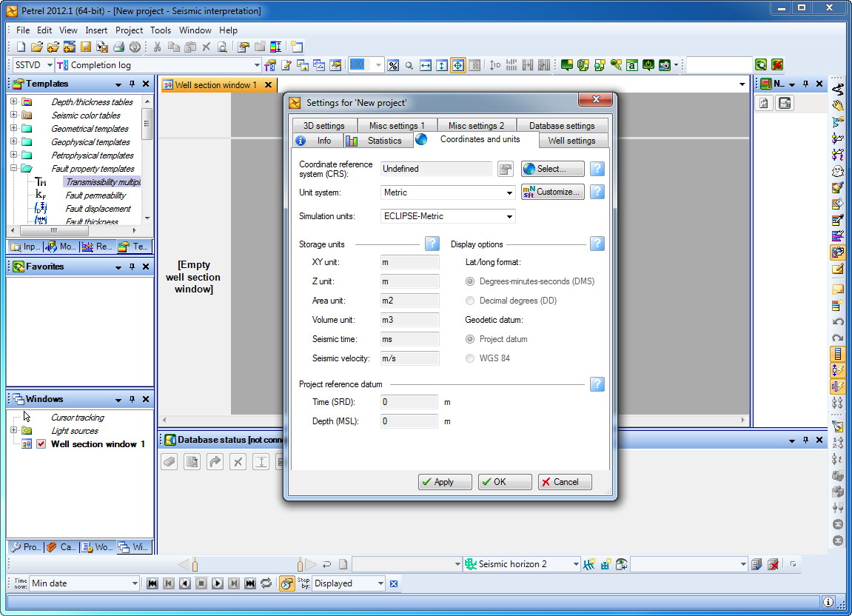Switch to the Database settings tab

[x=562, y=126]
